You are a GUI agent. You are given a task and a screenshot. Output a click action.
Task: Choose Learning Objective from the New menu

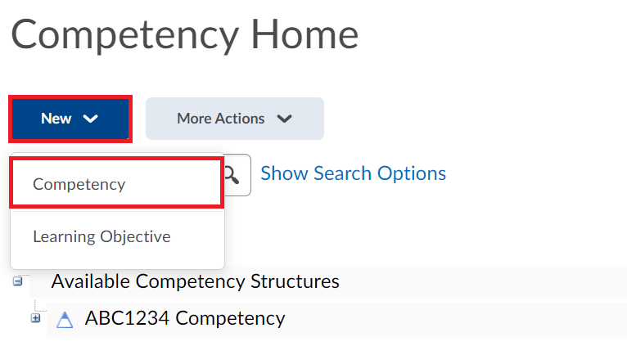(x=101, y=236)
